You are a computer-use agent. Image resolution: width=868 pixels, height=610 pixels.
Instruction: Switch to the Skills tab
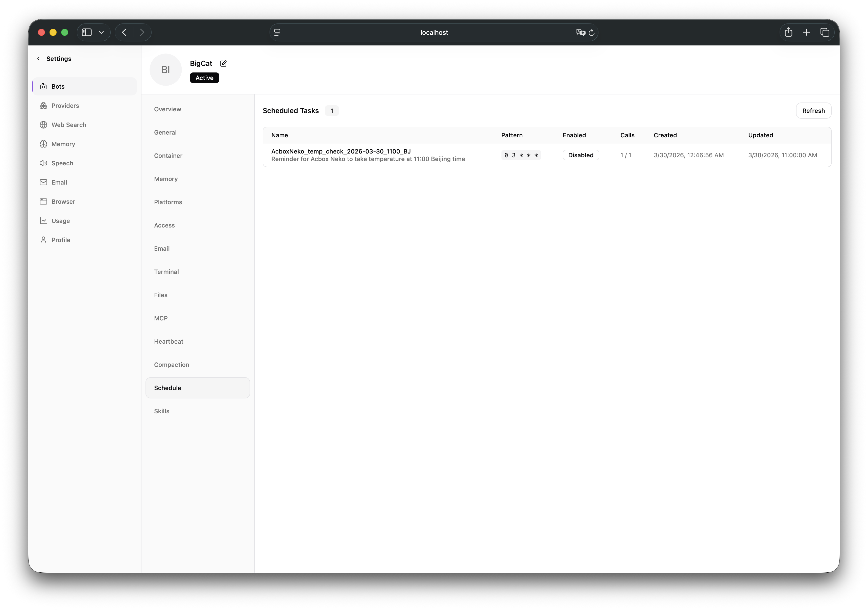click(161, 411)
